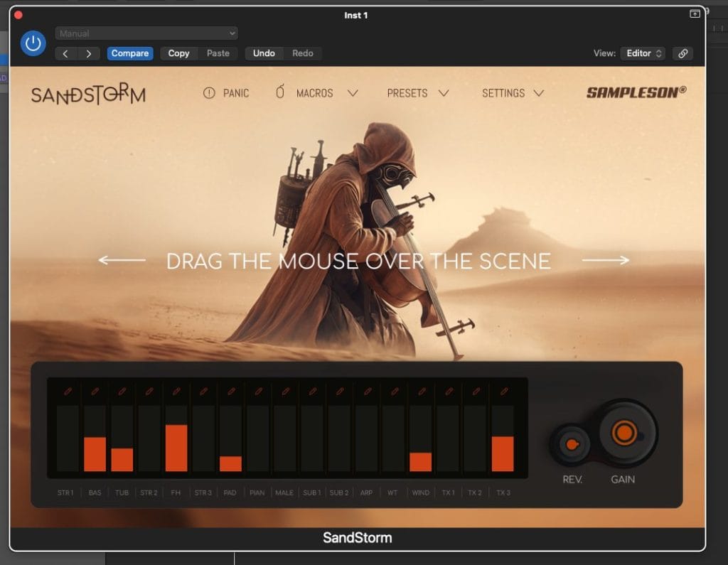Adjust the BAS level bar
Image resolution: width=728 pixels, height=565 pixels.
click(x=95, y=438)
